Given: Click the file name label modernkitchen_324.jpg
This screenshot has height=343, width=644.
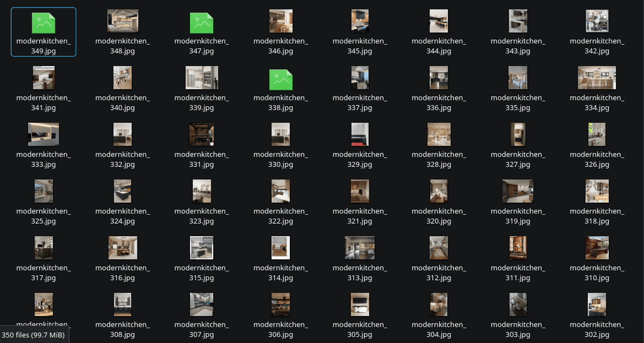Looking at the screenshot, I should [x=123, y=216].
